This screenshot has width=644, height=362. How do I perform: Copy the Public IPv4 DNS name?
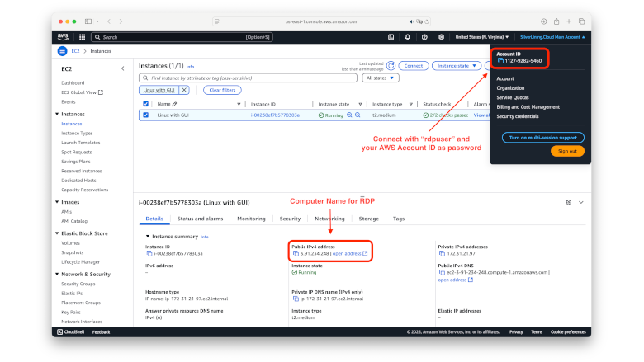pos(442,272)
